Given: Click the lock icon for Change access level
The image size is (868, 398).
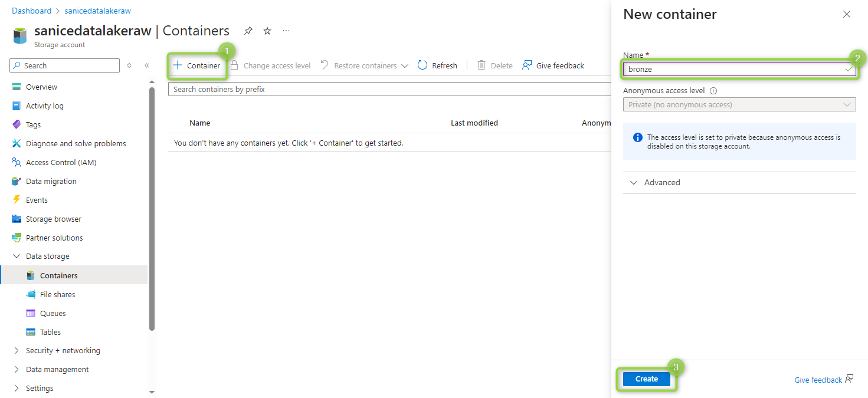Looking at the screenshot, I should pyautogui.click(x=234, y=65).
